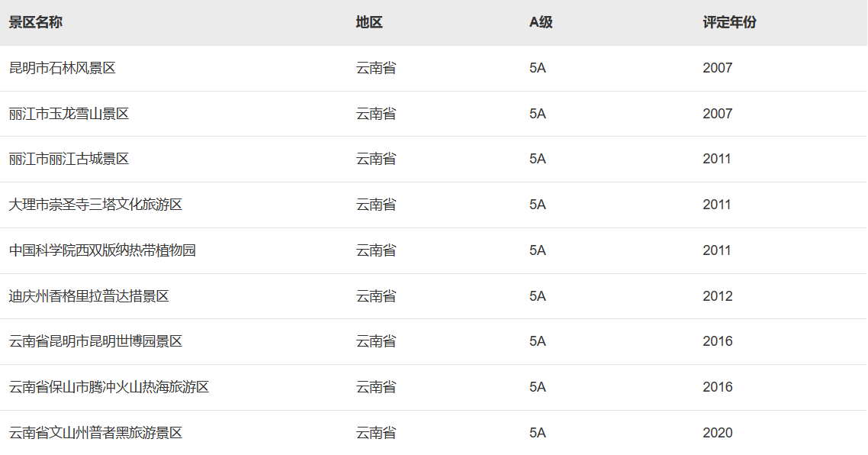Select 中国科学院西双版纳热带植物园 row name
Screen dimensions: 868x455
(x=103, y=250)
